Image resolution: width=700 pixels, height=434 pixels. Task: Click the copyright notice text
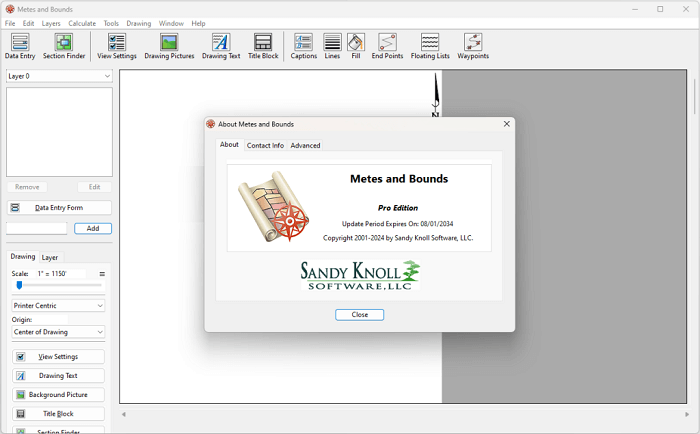(x=398, y=238)
